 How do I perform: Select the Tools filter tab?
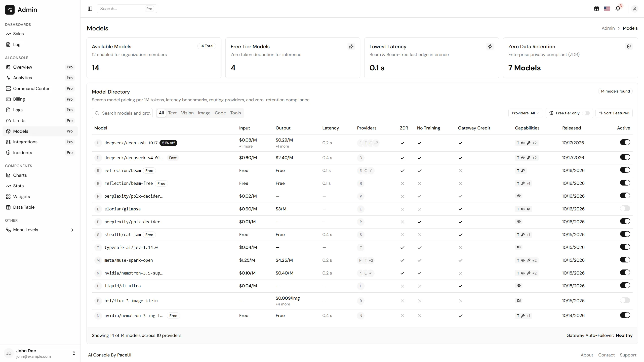point(235,113)
